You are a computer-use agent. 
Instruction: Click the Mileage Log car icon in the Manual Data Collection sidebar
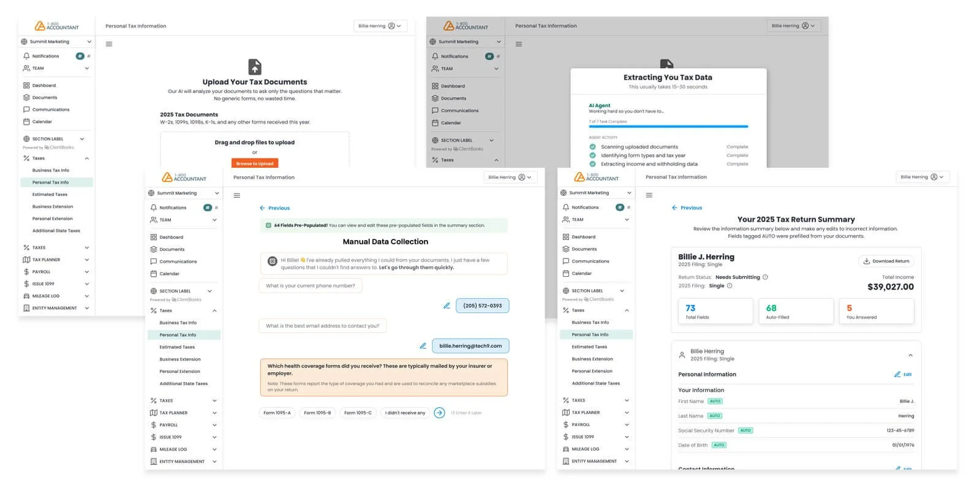(x=154, y=449)
